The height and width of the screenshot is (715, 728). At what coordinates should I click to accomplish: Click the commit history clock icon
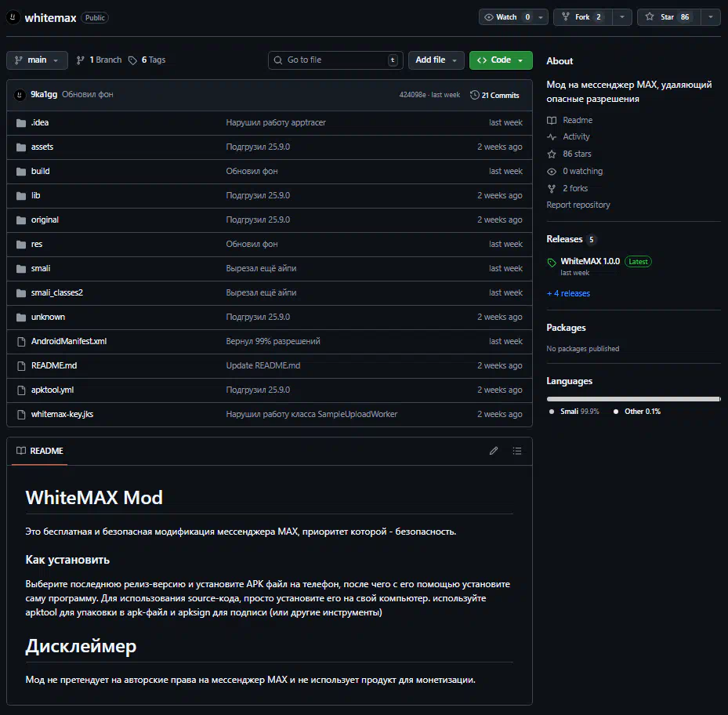click(475, 95)
